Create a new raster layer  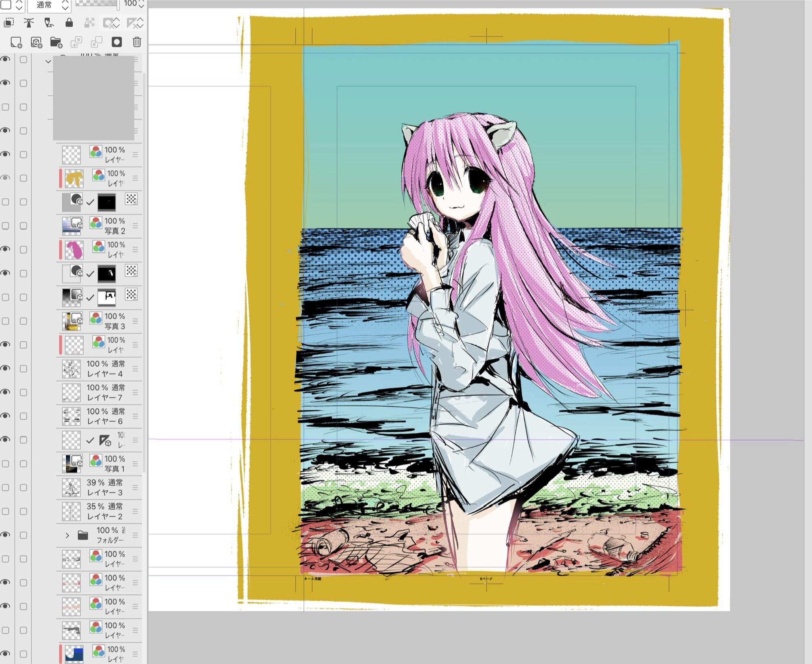16,42
